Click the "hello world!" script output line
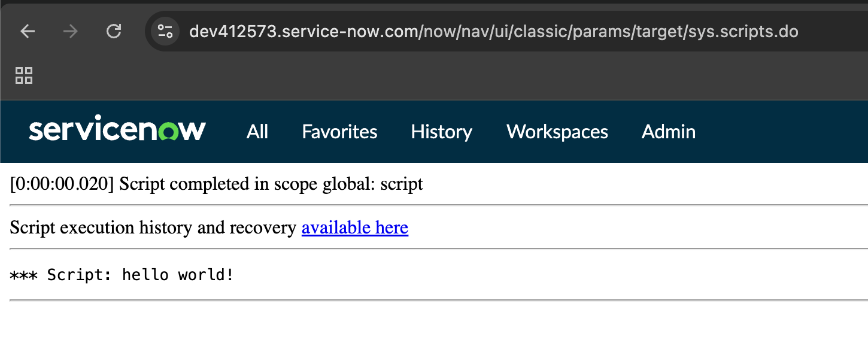Viewport: 868px width, 352px height. click(122, 275)
